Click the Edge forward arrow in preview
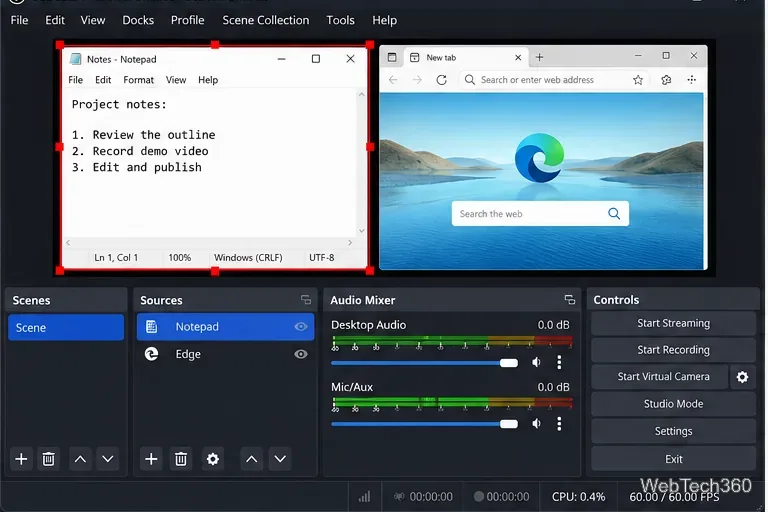Viewport: 768px width, 512px height. pyautogui.click(x=417, y=80)
